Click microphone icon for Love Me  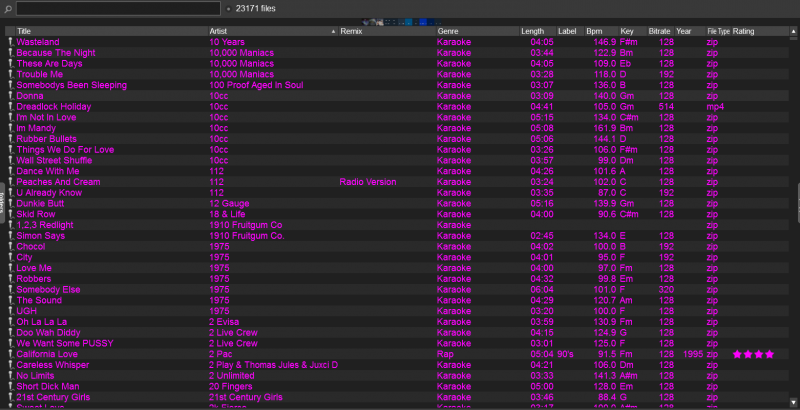pos(10,268)
